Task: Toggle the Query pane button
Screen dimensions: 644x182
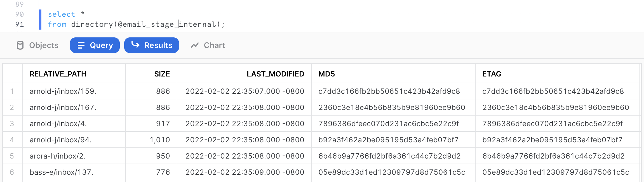Action: tap(95, 45)
